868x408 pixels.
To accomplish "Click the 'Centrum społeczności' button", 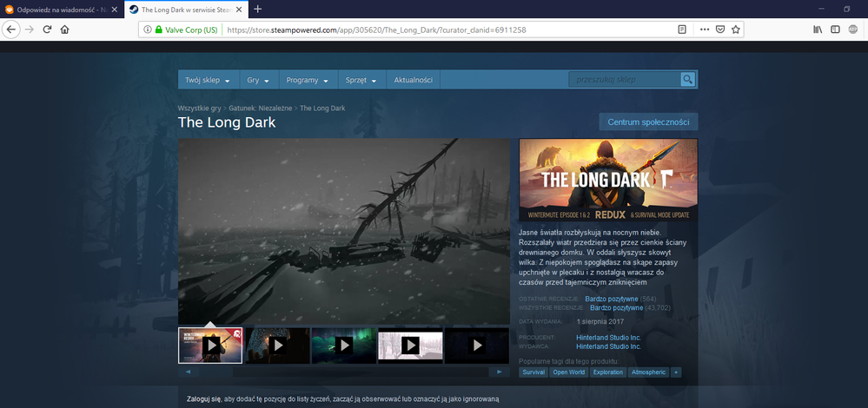I will tap(647, 121).
